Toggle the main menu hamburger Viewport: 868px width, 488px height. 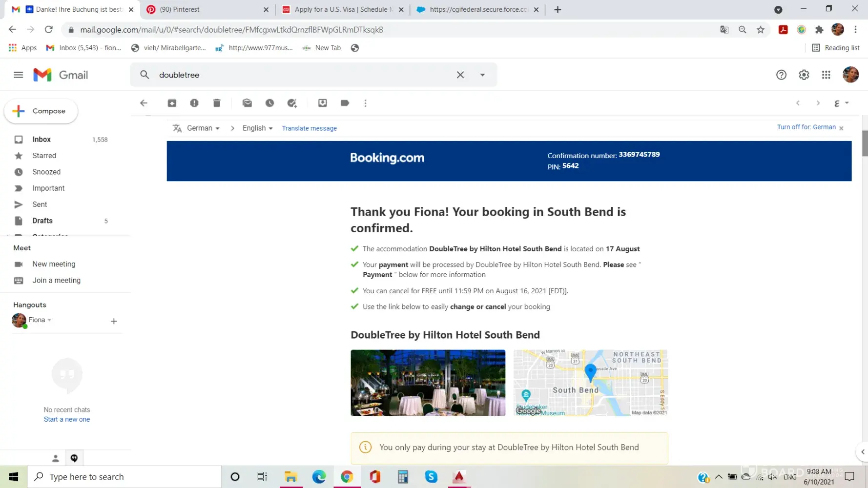pos(18,75)
